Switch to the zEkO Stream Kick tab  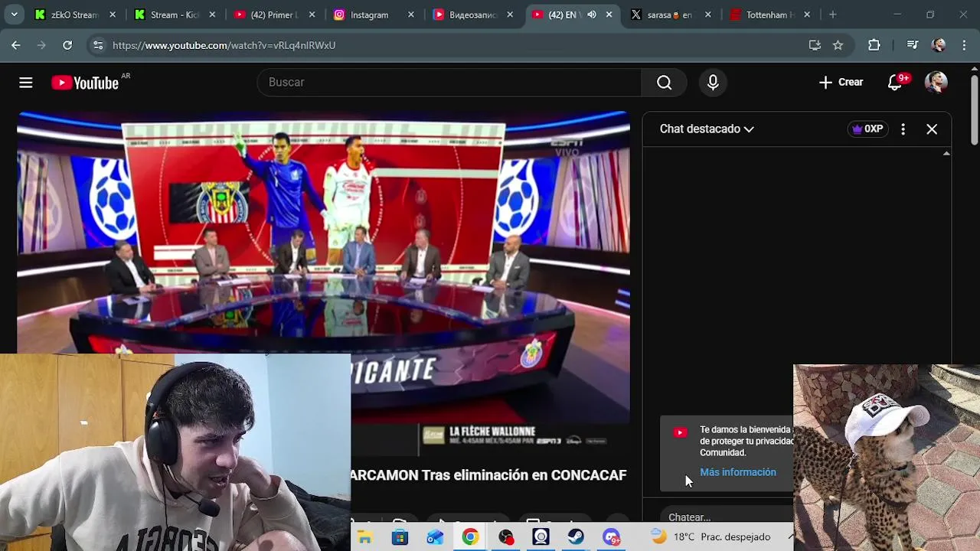coord(75,15)
